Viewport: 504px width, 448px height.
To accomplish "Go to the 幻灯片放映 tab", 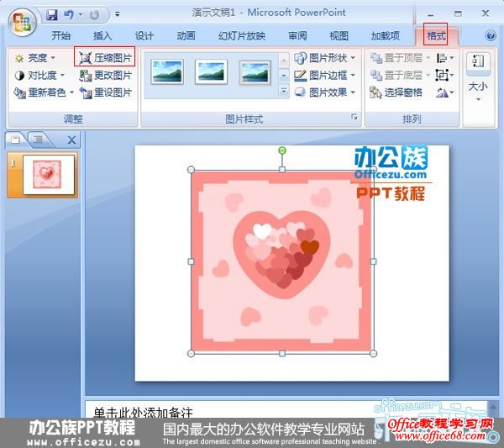I will [x=242, y=35].
